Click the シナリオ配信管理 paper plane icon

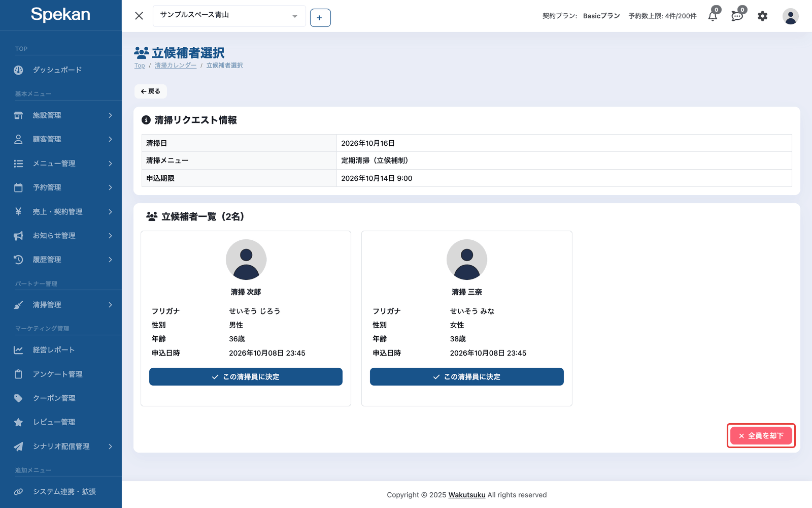point(18,447)
